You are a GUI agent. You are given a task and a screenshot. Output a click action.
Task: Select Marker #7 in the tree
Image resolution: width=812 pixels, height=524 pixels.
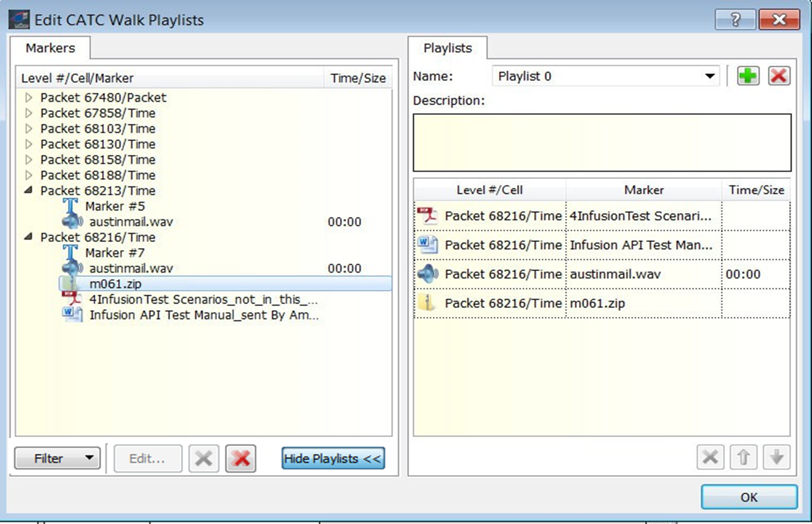(115, 253)
